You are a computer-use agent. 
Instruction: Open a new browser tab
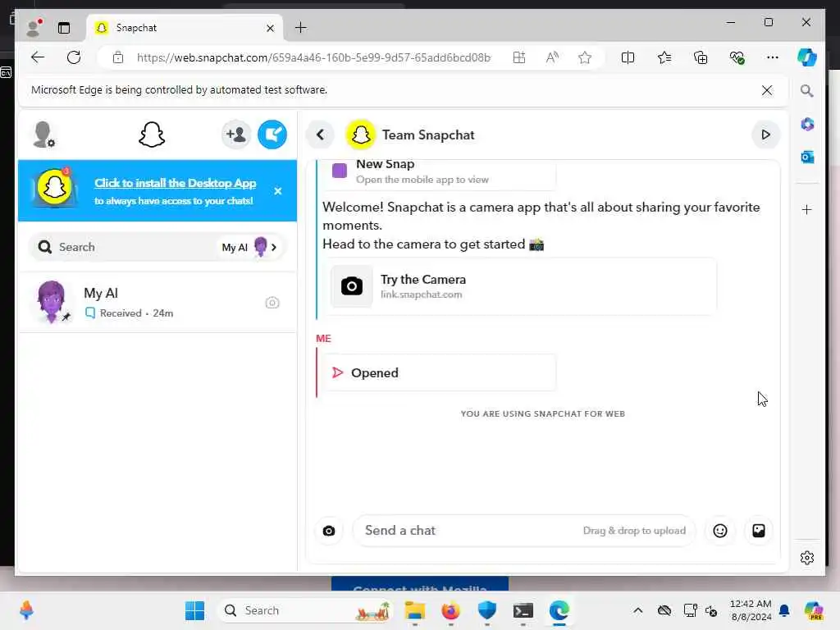tap(301, 28)
